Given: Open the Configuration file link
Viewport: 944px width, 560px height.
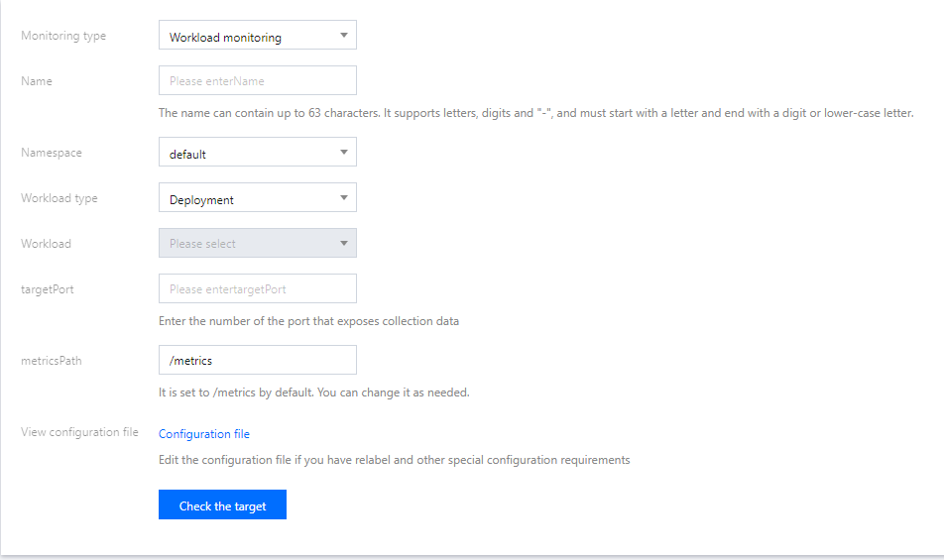Looking at the screenshot, I should click(204, 433).
